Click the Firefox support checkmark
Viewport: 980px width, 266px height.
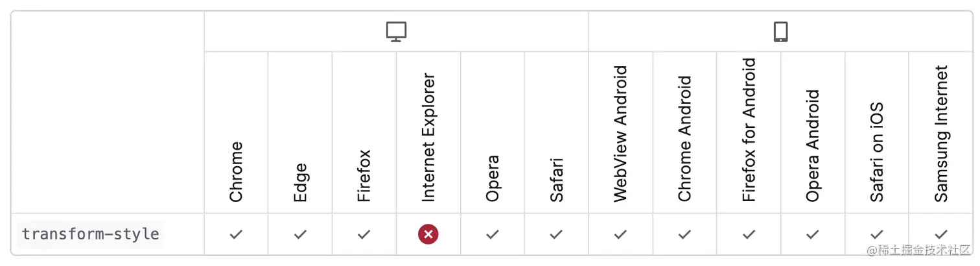point(364,234)
